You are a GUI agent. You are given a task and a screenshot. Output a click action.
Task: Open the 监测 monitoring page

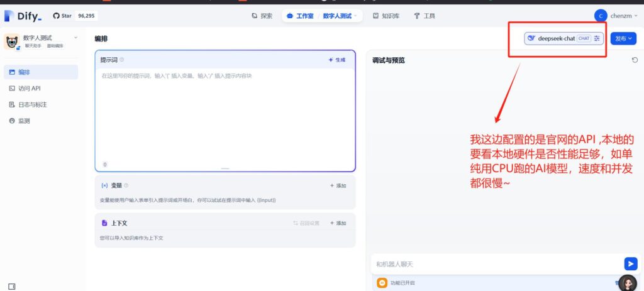pyautogui.click(x=24, y=121)
